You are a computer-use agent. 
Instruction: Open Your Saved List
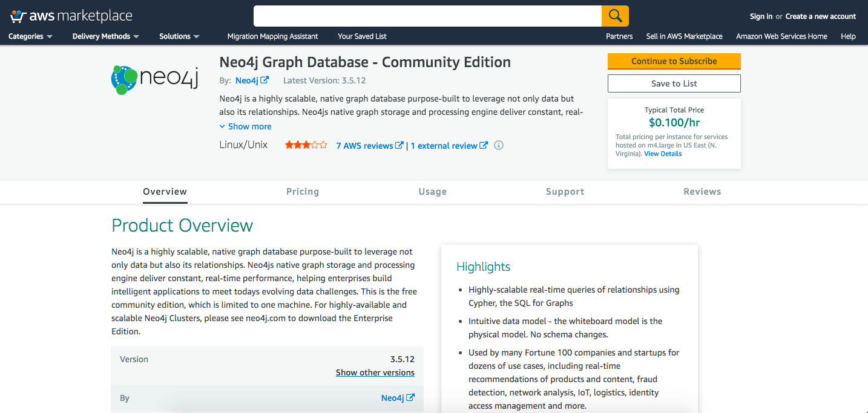(x=362, y=36)
